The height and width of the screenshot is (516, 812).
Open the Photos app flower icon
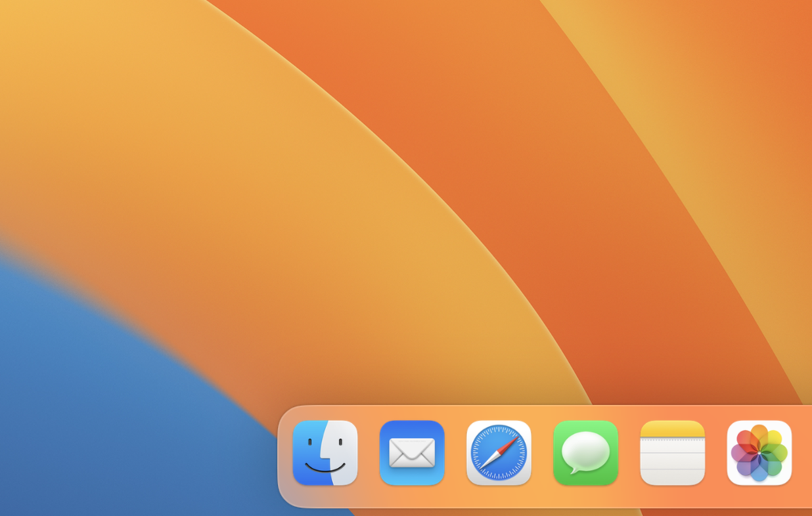click(x=759, y=453)
